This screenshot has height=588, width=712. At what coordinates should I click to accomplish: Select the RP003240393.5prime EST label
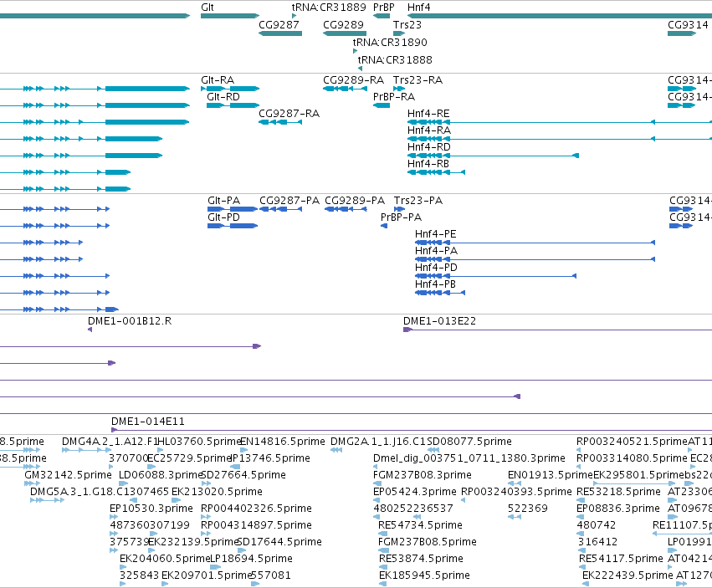click(x=516, y=492)
